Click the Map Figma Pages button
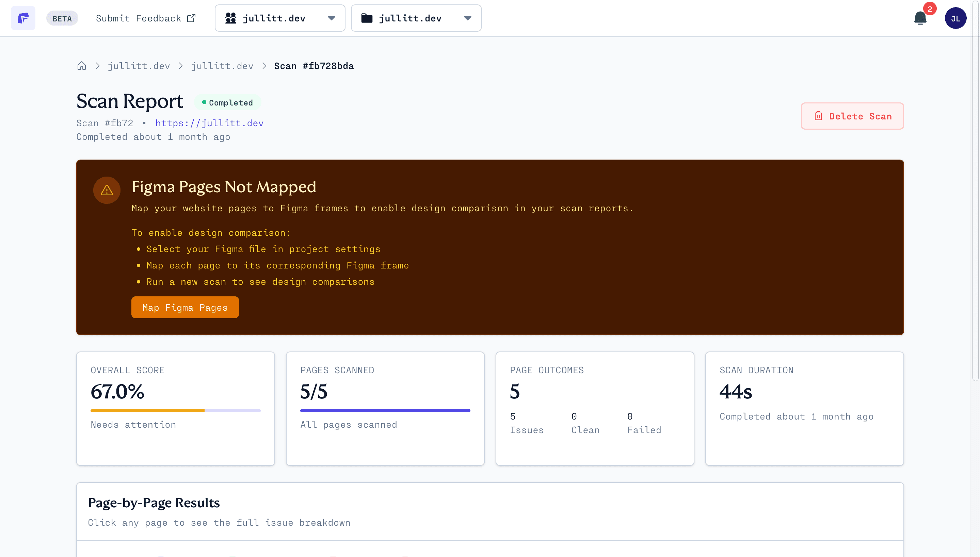Screen dimensions: 980x557 (x=185, y=307)
